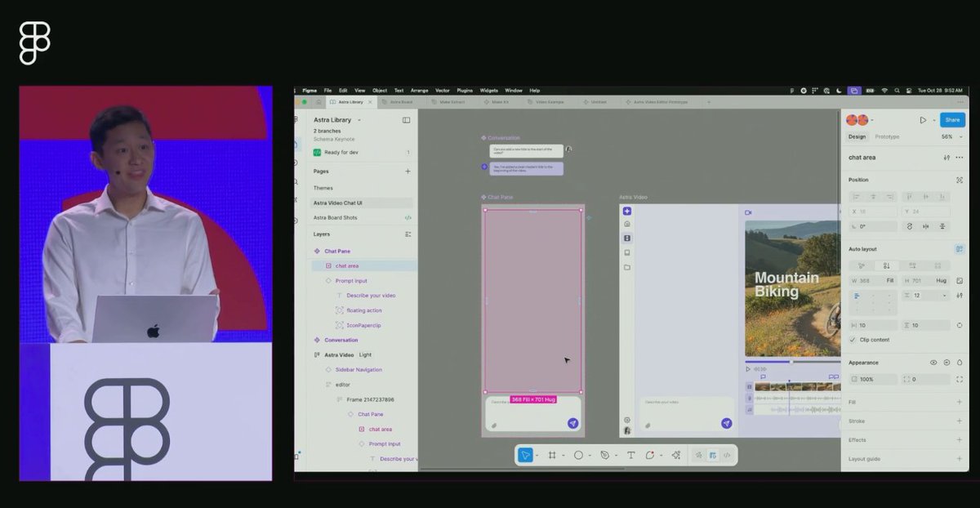Click the video play button below preview
This screenshot has width=980, height=508.
(x=748, y=369)
